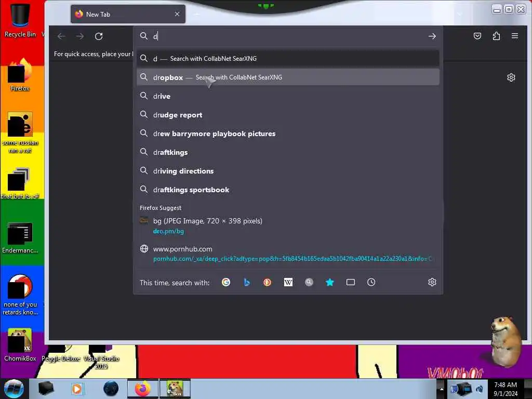Select the grey magnifier search engine

pyautogui.click(x=309, y=282)
